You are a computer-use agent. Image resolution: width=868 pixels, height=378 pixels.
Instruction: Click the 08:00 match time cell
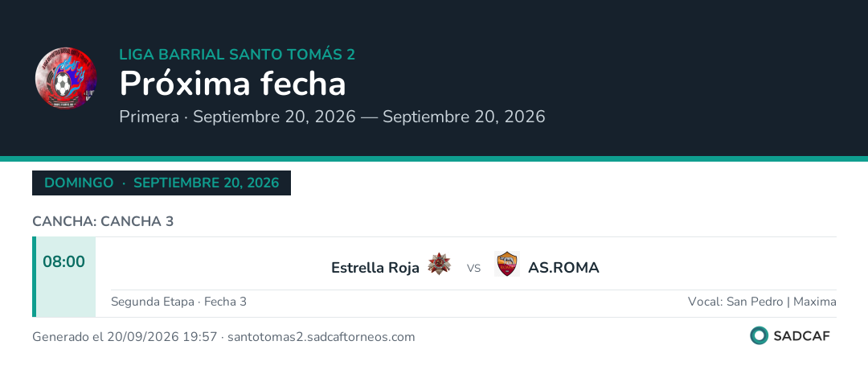click(x=66, y=277)
